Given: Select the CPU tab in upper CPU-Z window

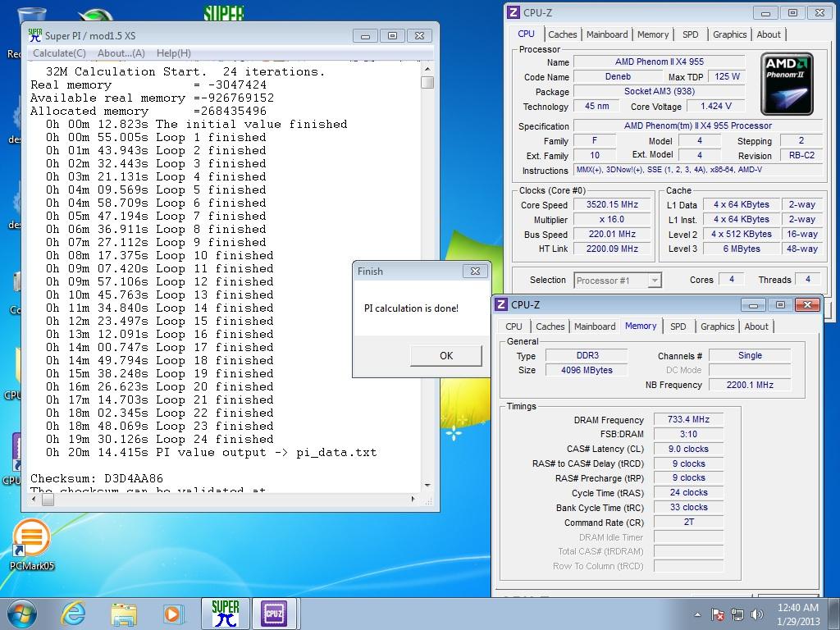Looking at the screenshot, I should click(526, 34).
